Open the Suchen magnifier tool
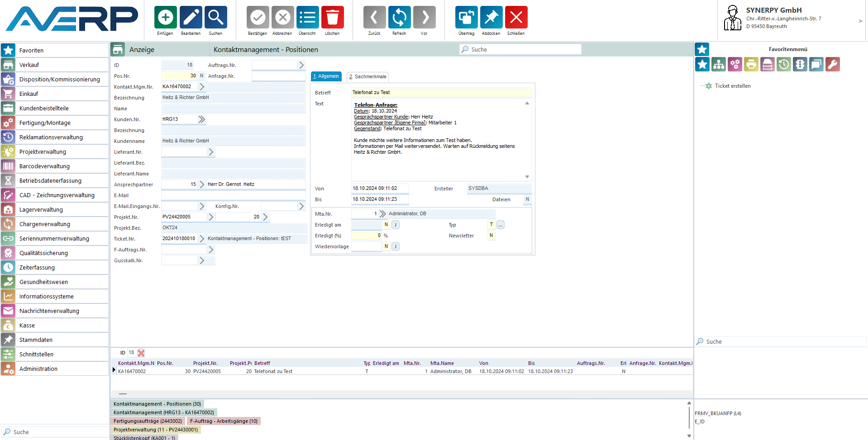The width and height of the screenshot is (868, 440). click(215, 18)
